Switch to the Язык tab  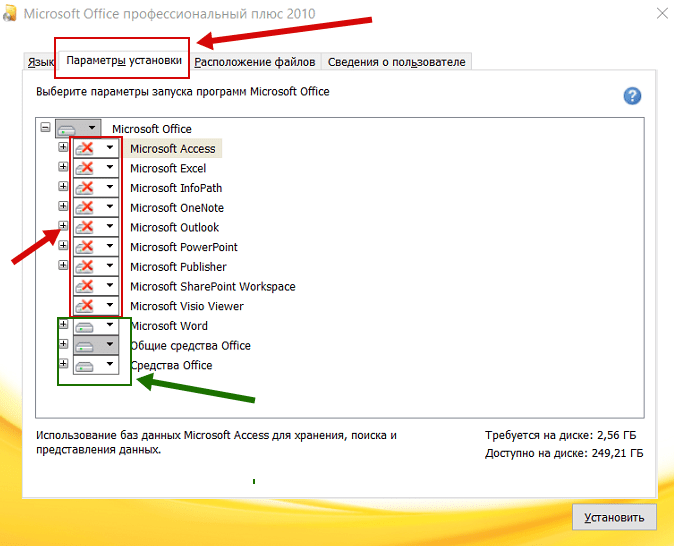click(x=40, y=62)
